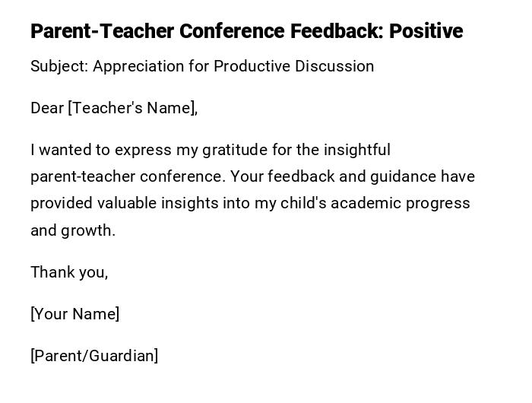Select the [Your Name] placeholder
Image resolution: width=532 pixels, height=403 pixels.
[x=75, y=314]
